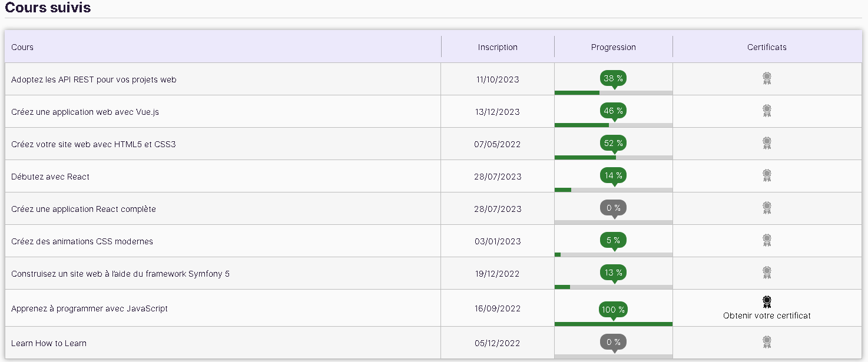This screenshot has width=868, height=362.
Task: Click the 0 % progress badge for React complète
Action: (x=613, y=208)
